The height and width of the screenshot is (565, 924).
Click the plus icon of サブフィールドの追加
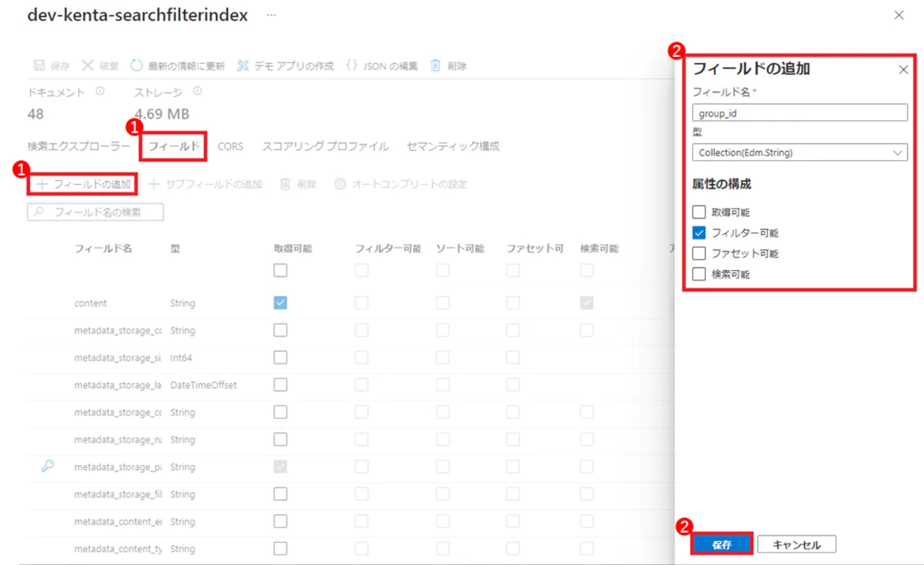tap(154, 185)
